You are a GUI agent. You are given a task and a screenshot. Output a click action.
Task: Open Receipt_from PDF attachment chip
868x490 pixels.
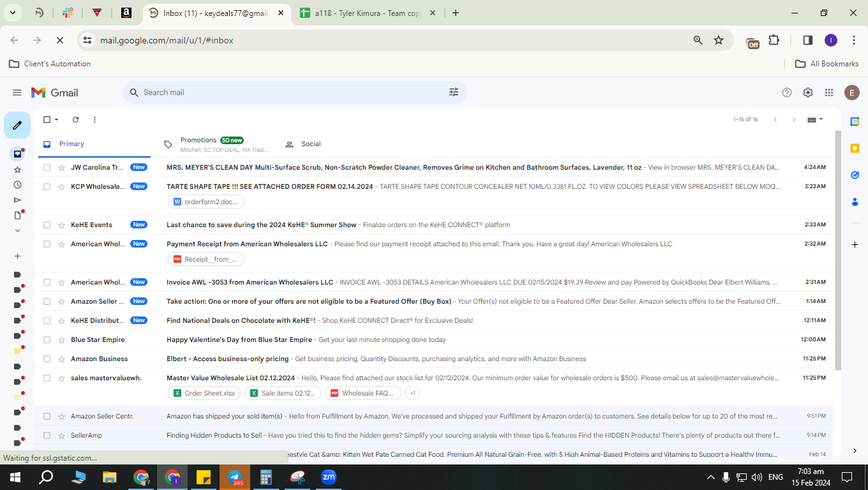pos(206,259)
